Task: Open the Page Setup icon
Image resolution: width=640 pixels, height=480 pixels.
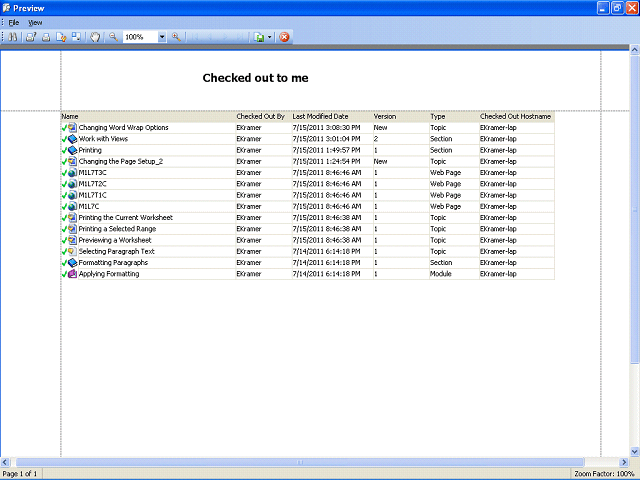Action: click(61, 37)
